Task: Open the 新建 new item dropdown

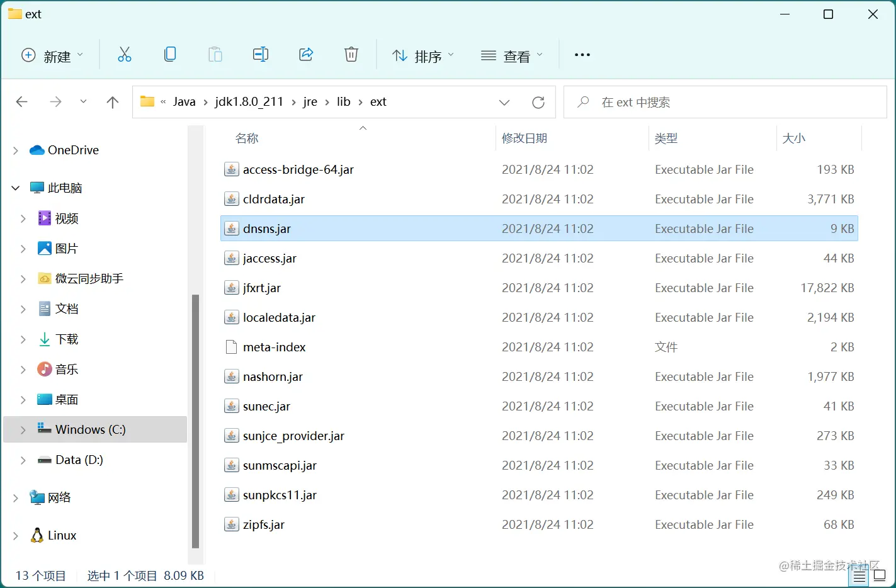Action: [52, 56]
